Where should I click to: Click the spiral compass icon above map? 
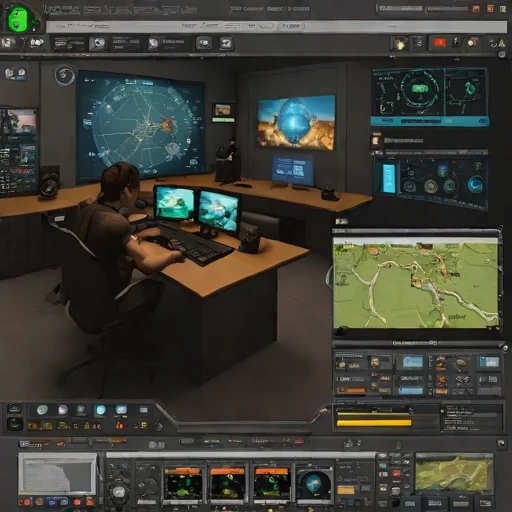point(65,75)
